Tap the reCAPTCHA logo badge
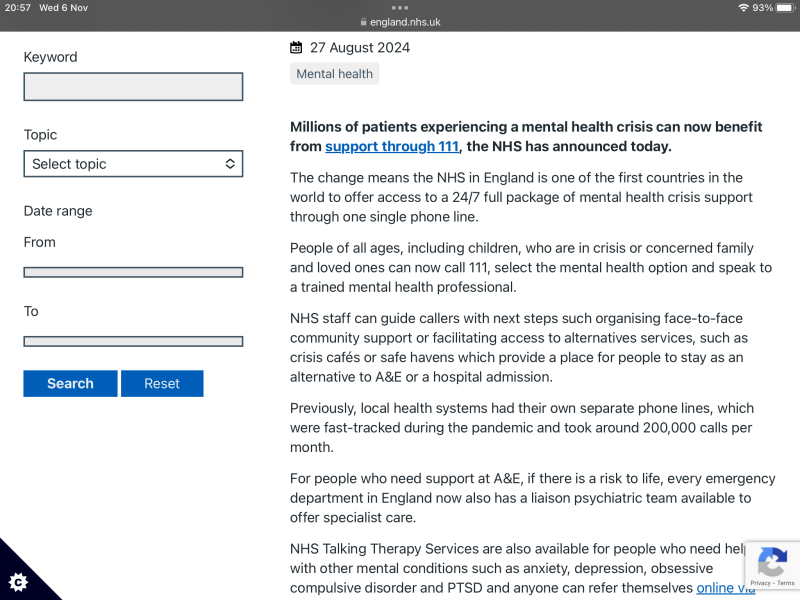Screen dimensions: 800x600 (772, 561)
